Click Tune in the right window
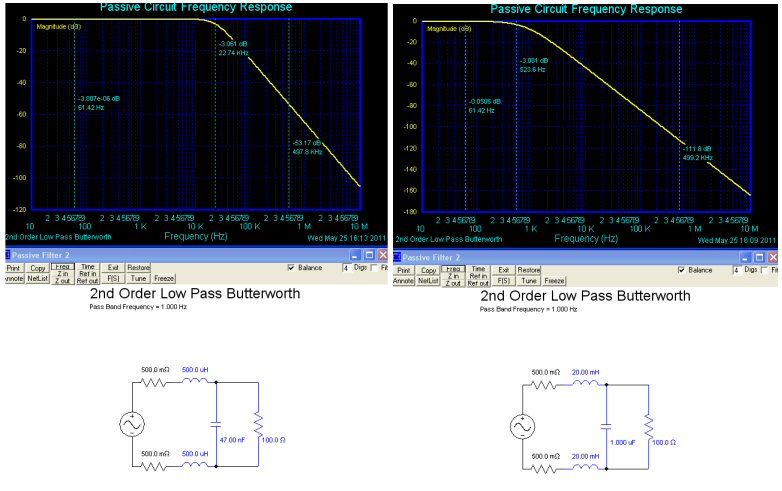This screenshot has width=782, height=491. pyautogui.click(x=529, y=282)
